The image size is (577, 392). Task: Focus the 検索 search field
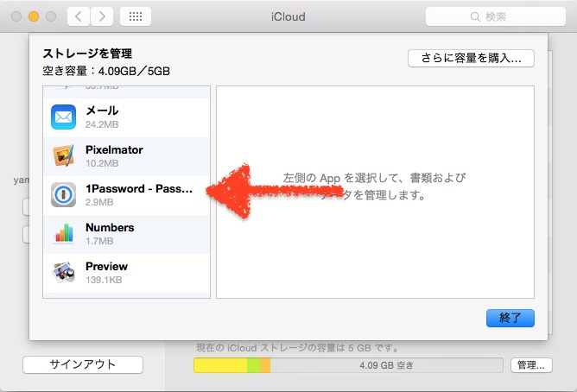[x=495, y=16]
